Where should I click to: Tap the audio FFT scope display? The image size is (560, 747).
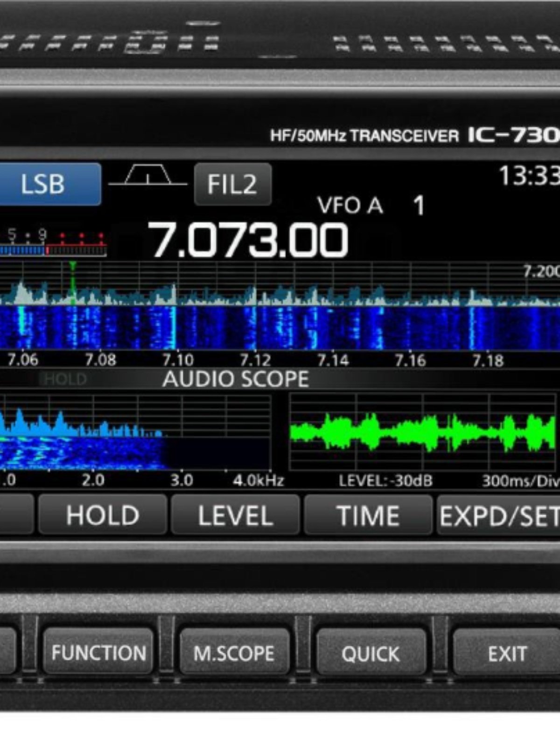point(135,432)
